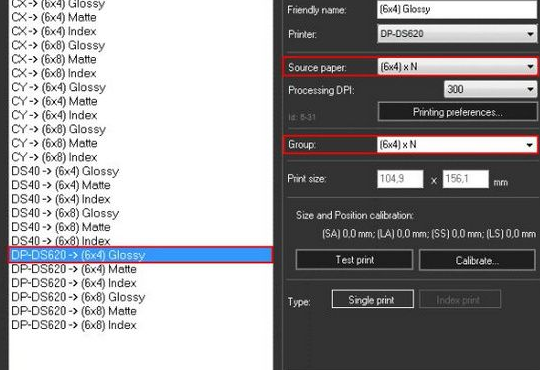Viewport: 540px width, 370px height.
Task: Select DS40 -> (6x8) Matte profile
Action: (x=141, y=227)
